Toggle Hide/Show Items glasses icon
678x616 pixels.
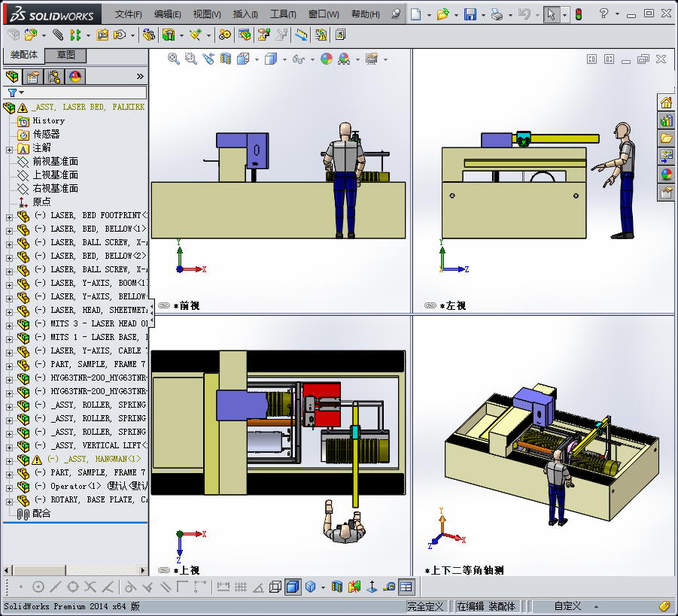coord(298,59)
